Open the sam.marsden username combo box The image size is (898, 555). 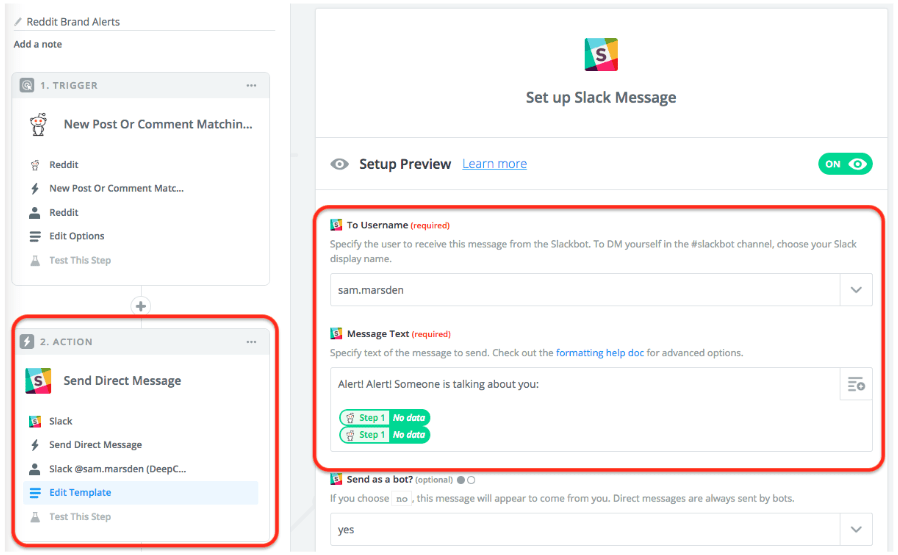(x=601, y=290)
